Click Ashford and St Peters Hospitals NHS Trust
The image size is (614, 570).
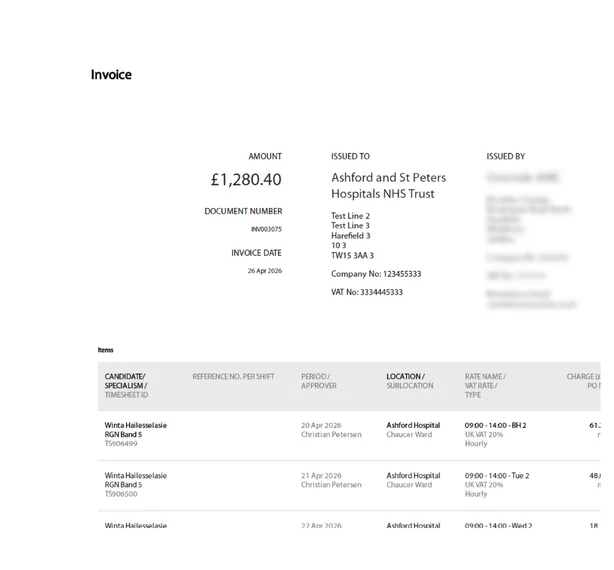coord(388,186)
